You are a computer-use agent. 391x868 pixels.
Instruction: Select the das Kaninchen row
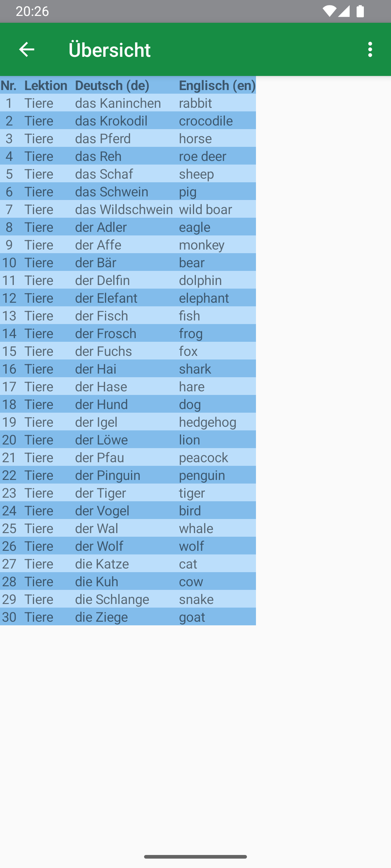[118, 103]
